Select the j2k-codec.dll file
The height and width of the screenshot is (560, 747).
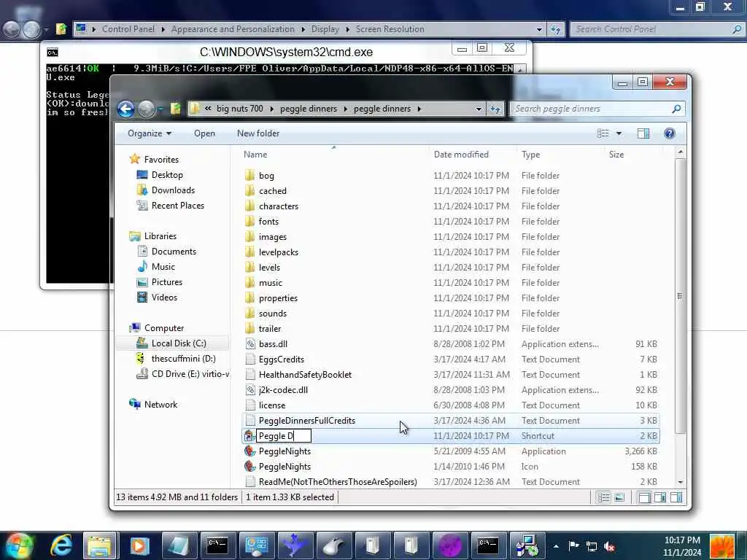[283, 390]
